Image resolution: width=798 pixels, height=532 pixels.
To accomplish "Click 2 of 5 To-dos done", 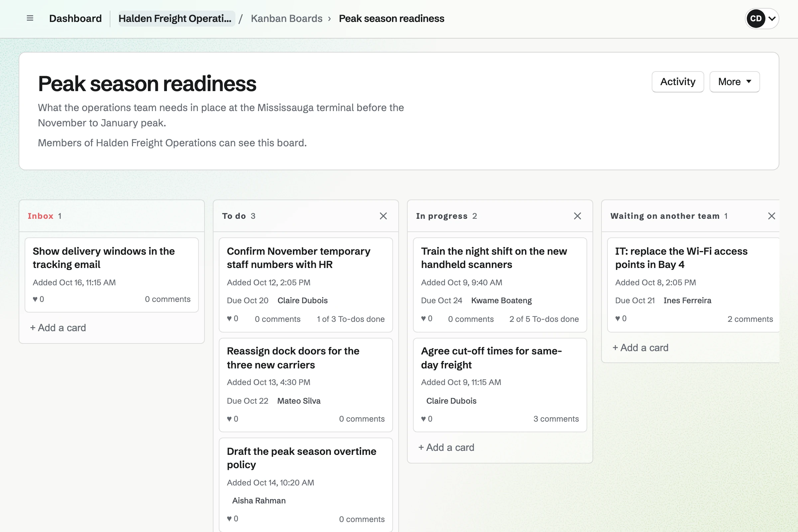I will [544, 319].
